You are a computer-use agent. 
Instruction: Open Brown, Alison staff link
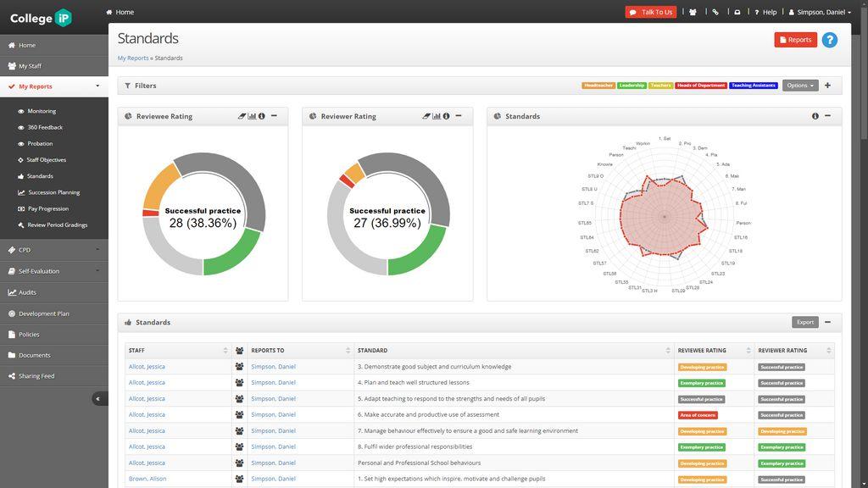tap(147, 479)
